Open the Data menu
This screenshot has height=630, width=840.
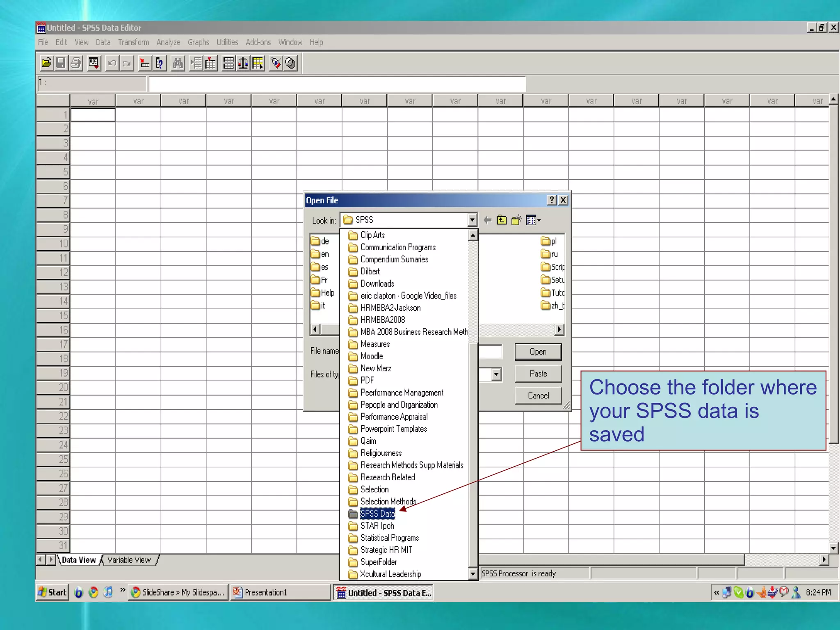click(x=103, y=42)
